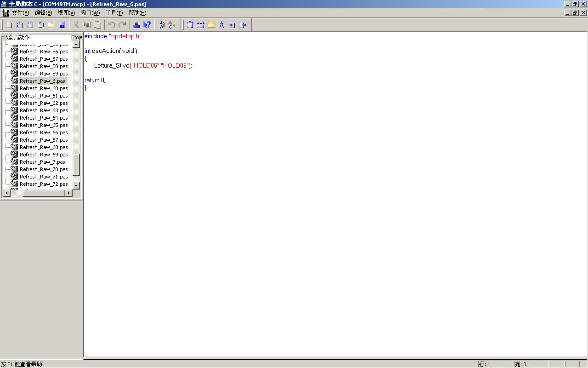Select Refresh_Raw_61.pas in the tree
This screenshot has height=368, width=588.
coord(44,96)
